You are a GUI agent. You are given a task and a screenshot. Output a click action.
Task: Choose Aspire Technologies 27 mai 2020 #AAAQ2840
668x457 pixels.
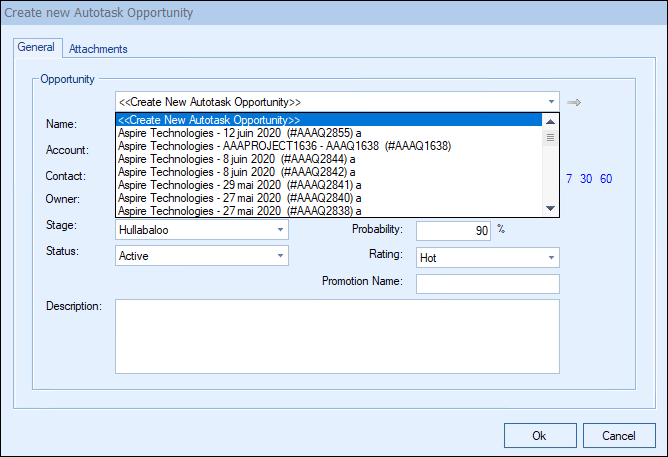coord(329,198)
